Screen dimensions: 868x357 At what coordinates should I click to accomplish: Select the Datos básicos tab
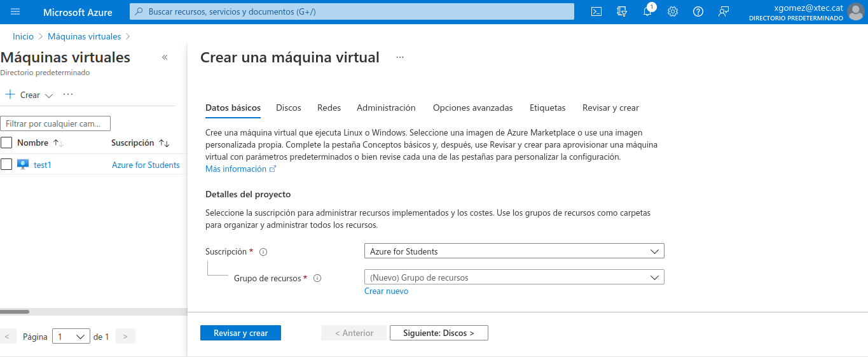click(233, 108)
